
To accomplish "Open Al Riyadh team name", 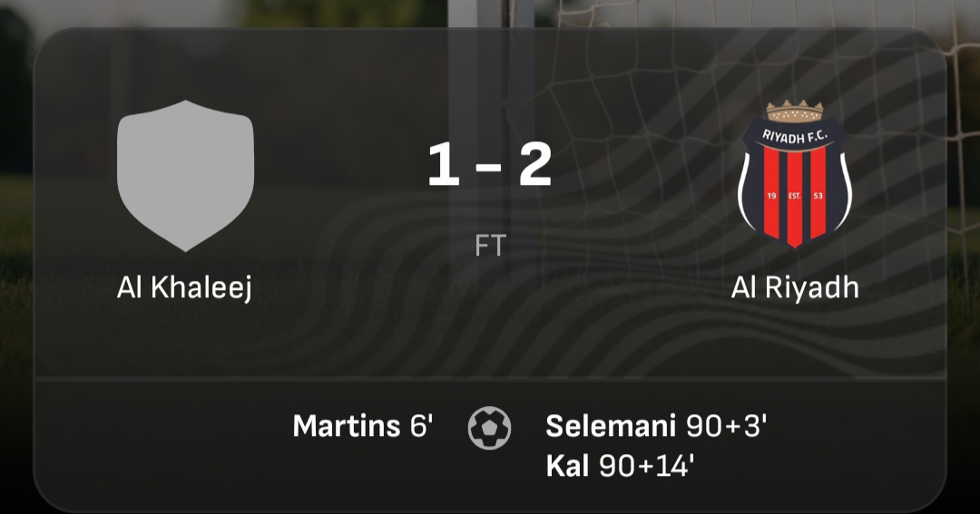I will click(795, 287).
